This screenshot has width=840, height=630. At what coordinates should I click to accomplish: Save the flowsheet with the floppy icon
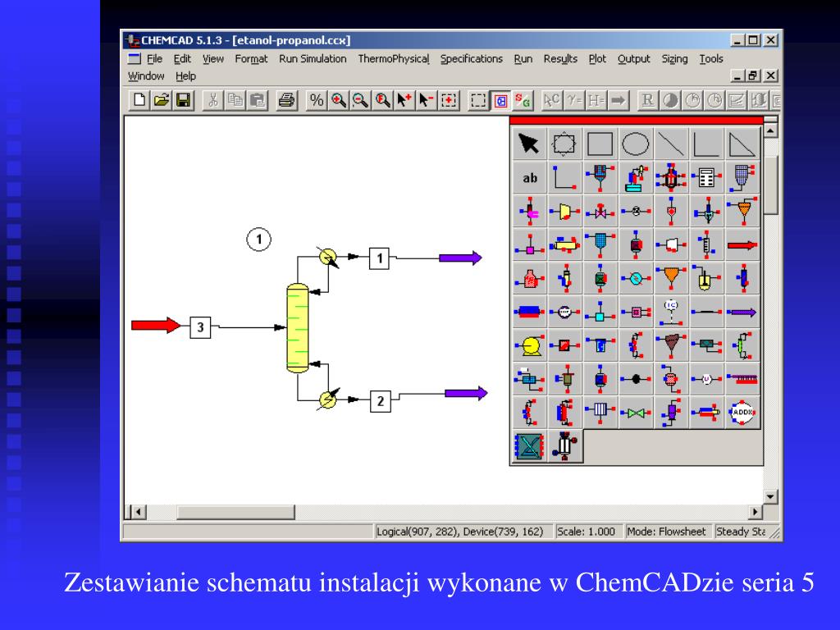(x=183, y=100)
